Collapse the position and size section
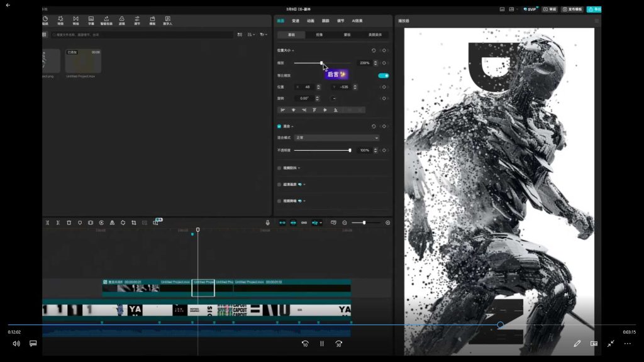644x362 pixels. [x=293, y=50]
